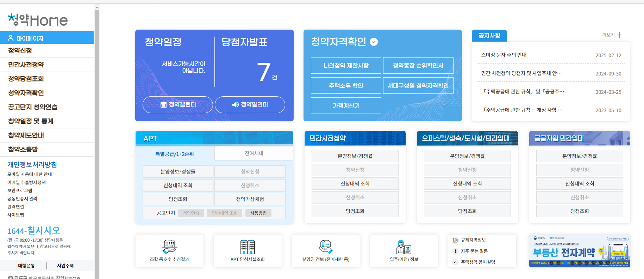
Task: Open 분양권 정보 (전매제한 등) icon
Action: pos(326,247)
